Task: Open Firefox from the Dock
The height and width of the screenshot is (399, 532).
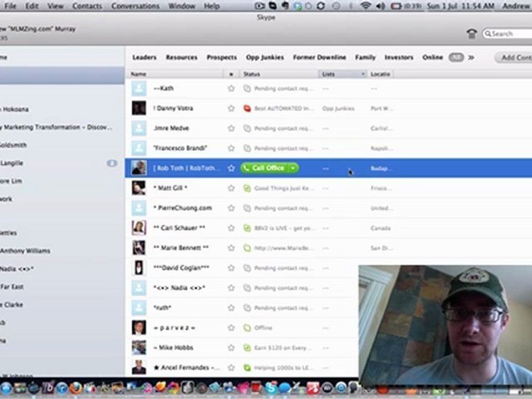Action: [x=76, y=388]
